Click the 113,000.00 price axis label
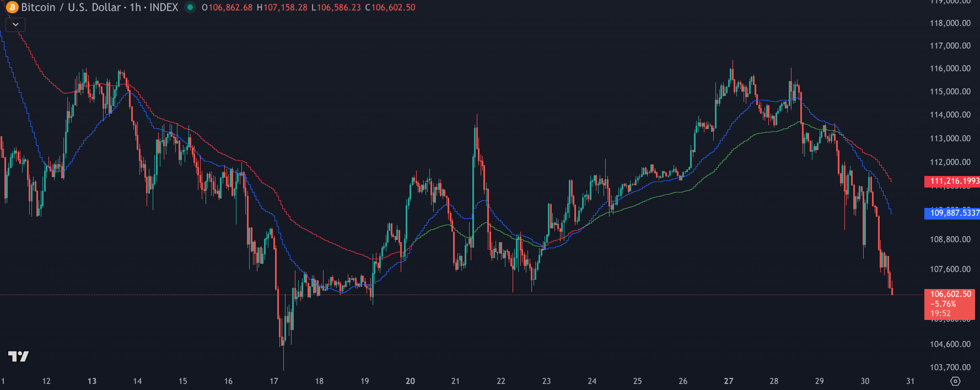980x390 pixels. click(x=950, y=138)
